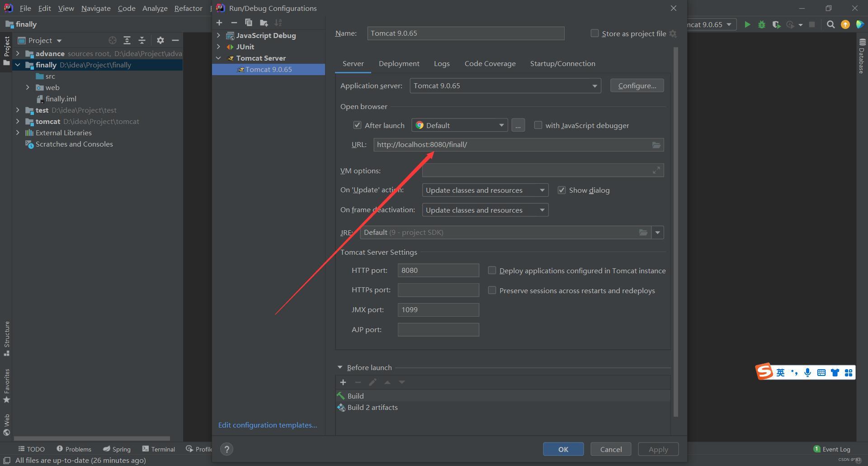Click HTTP port field 8080
868x466 pixels.
pos(438,271)
